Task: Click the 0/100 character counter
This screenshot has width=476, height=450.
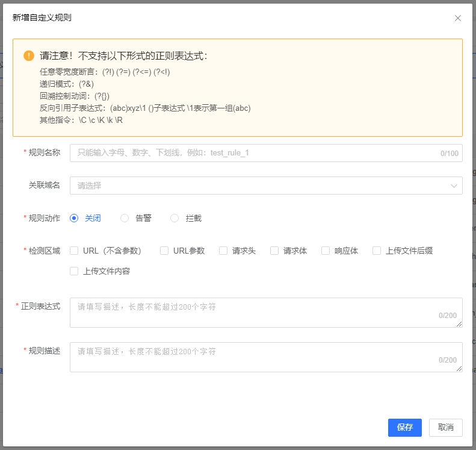Action: click(450, 154)
